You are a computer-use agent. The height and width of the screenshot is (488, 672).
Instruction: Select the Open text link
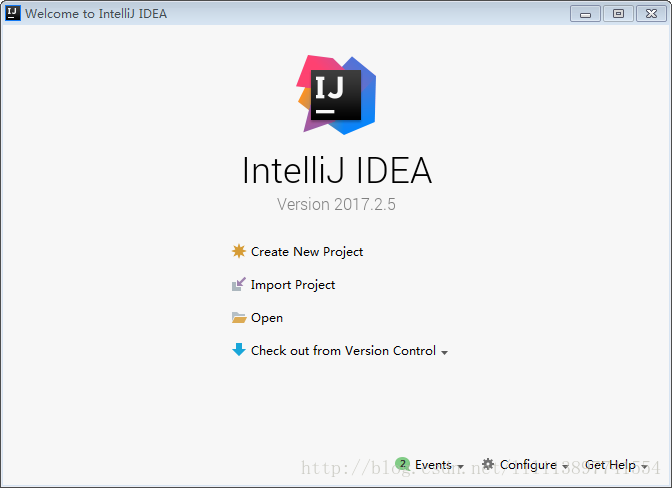coord(267,318)
